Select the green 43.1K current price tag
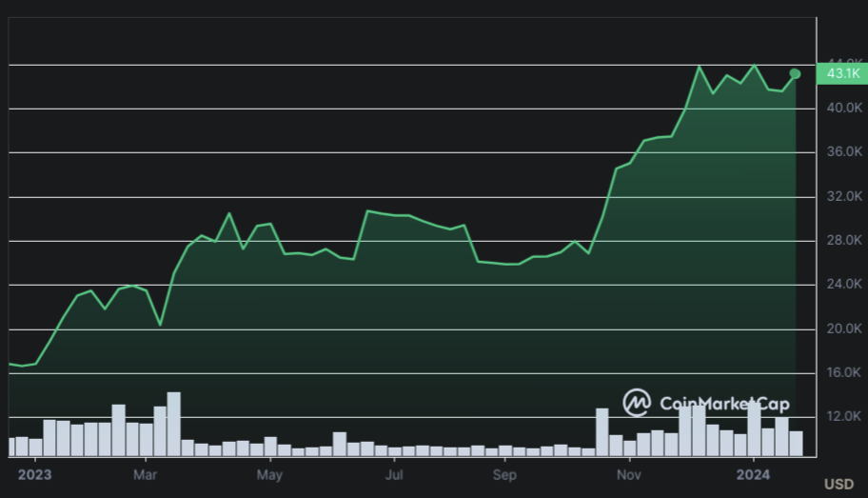The height and width of the screenshot is (498, 868). point(843,73)
